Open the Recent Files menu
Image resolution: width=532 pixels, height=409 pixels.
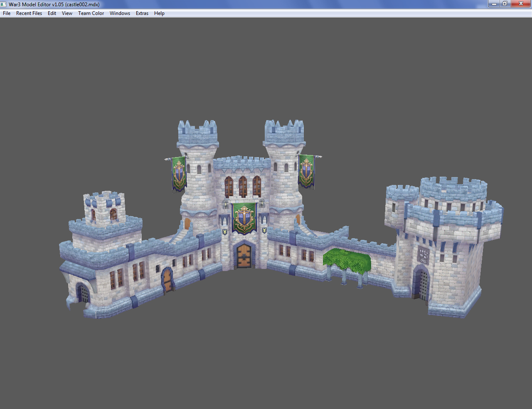[29, 13]
